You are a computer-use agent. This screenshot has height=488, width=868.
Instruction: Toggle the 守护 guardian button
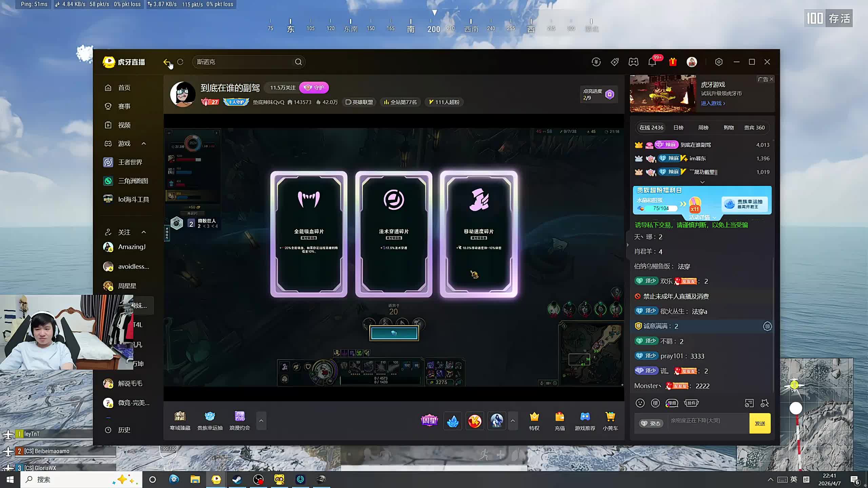click(x=314, y=88)
